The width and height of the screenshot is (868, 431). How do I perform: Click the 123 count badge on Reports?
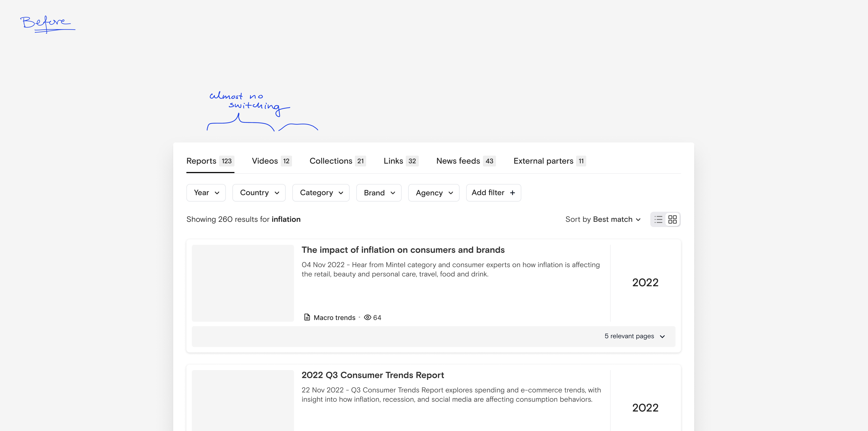tap(227, 161)
